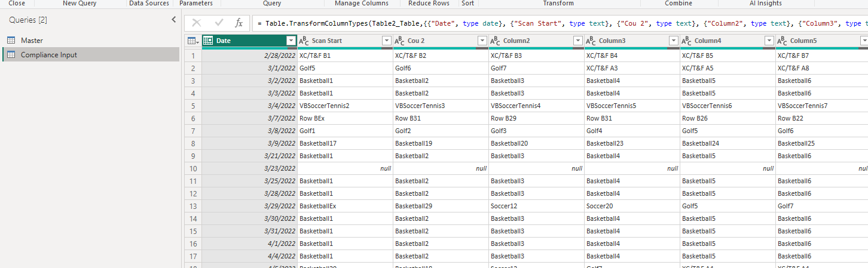Click the cell Row BEx
Screen dimensions: 868x268
point(345,118)
